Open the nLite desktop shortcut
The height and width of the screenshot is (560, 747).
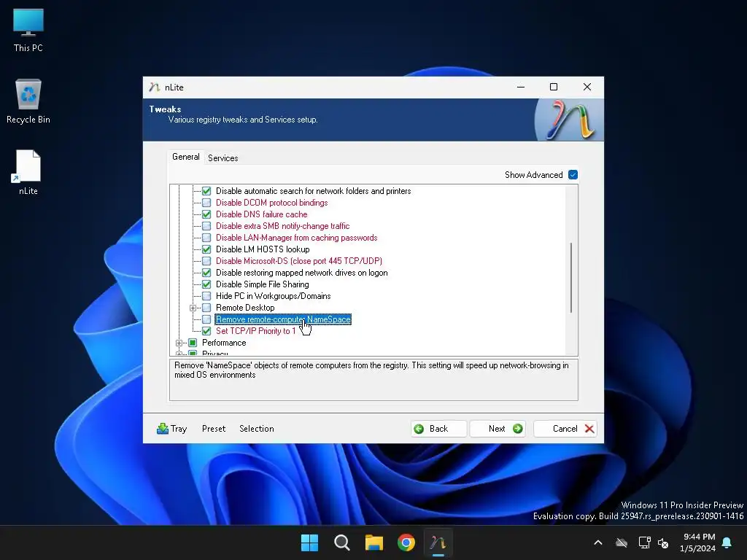click(x=28, y=172)
